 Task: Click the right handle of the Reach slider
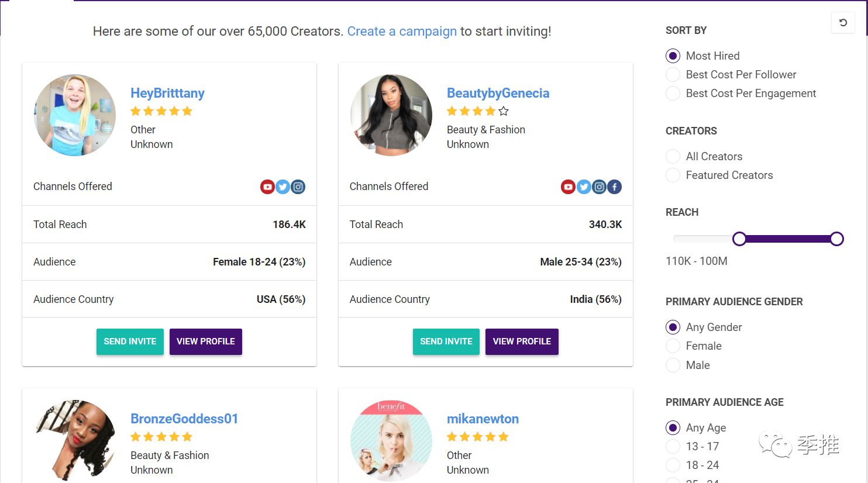[836, 239]
